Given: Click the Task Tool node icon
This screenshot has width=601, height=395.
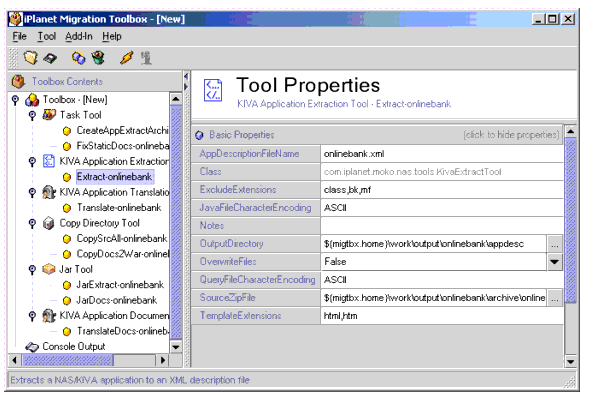Looking at the screenshot, I should point(49,115).
